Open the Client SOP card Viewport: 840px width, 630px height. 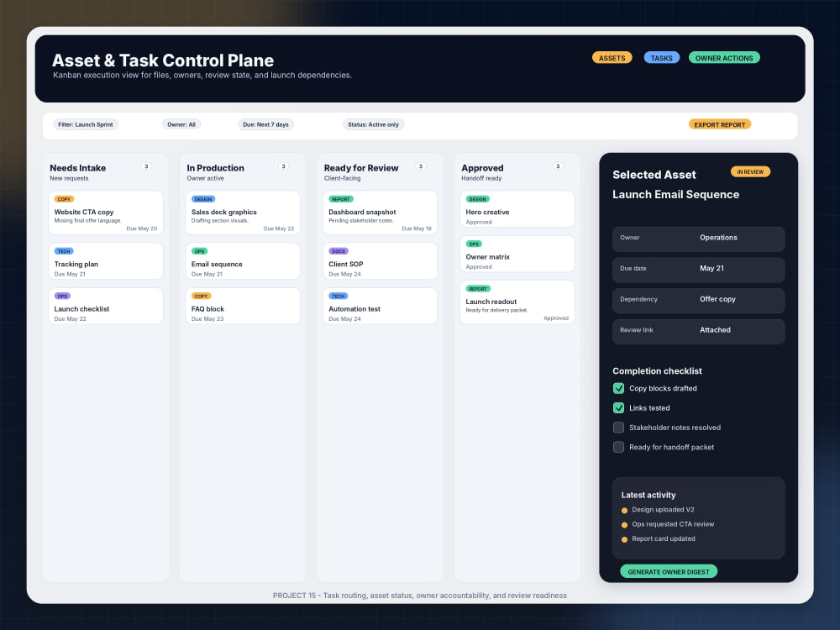coord(380,261)
